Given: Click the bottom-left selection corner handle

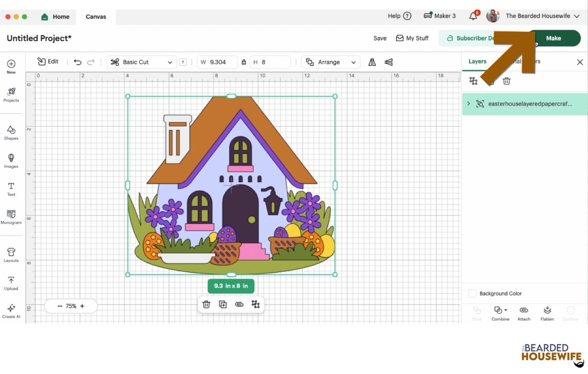Looking at the screenshot, I should [x=128, y=274].
